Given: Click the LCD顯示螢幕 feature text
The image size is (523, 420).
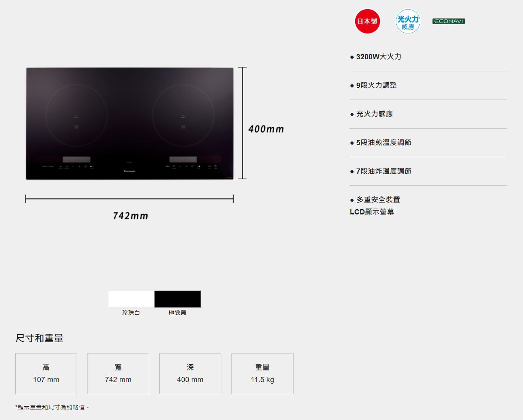Looking at the screenshot, I should coord(372,212).
